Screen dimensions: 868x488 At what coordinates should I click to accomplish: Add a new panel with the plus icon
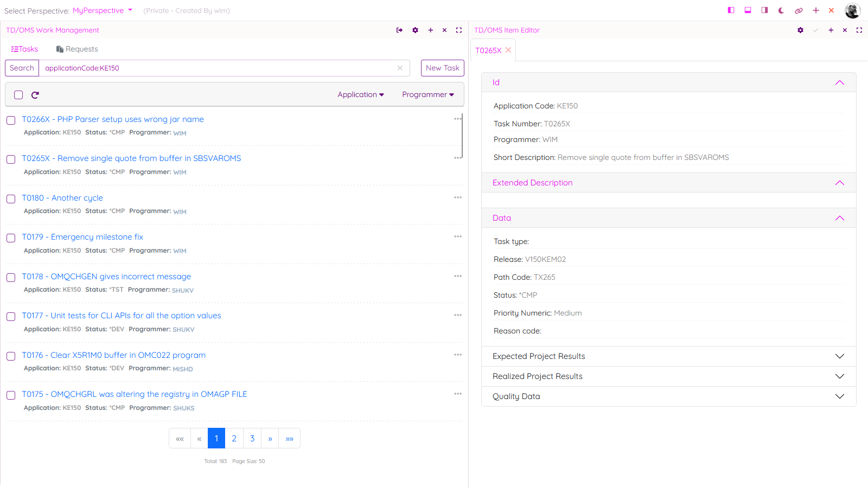pyautogui.click(x=815, y=10)
